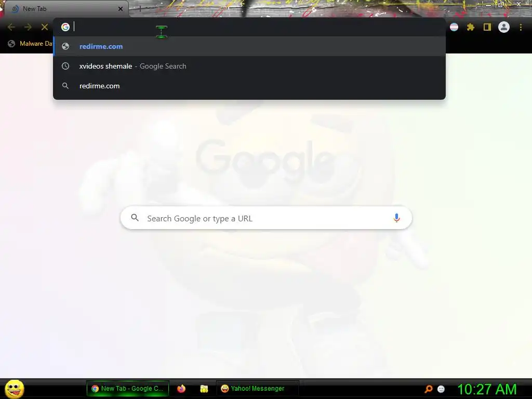The image size is (532, 399).
Task: Switch to Yahoo! Messenger taskbar item
Action: [x=257, y=389]
